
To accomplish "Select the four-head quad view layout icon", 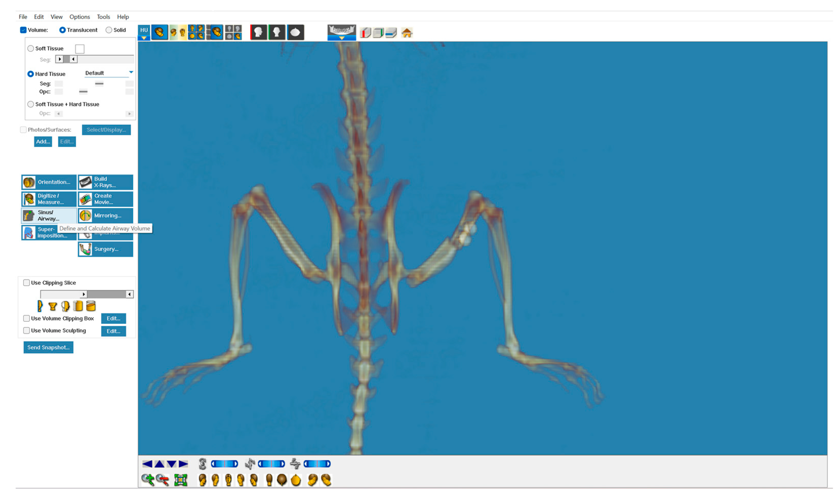I will coord(196,32).
